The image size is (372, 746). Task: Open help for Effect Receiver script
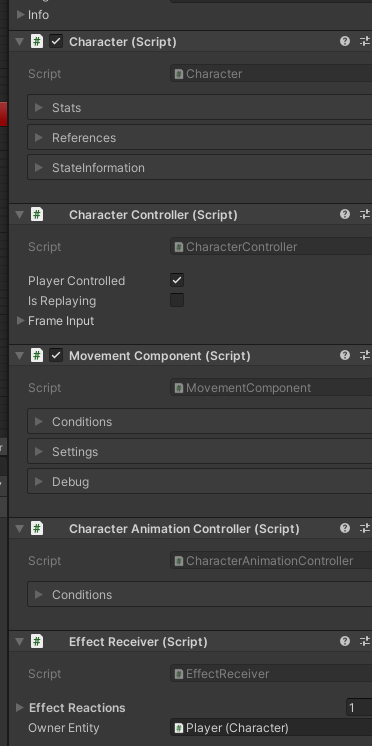(345, 641)
